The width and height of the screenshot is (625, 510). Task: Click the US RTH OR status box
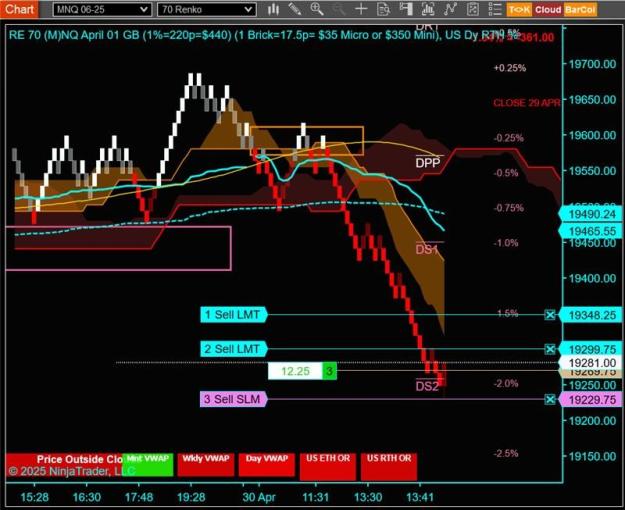tap(389, 466)
